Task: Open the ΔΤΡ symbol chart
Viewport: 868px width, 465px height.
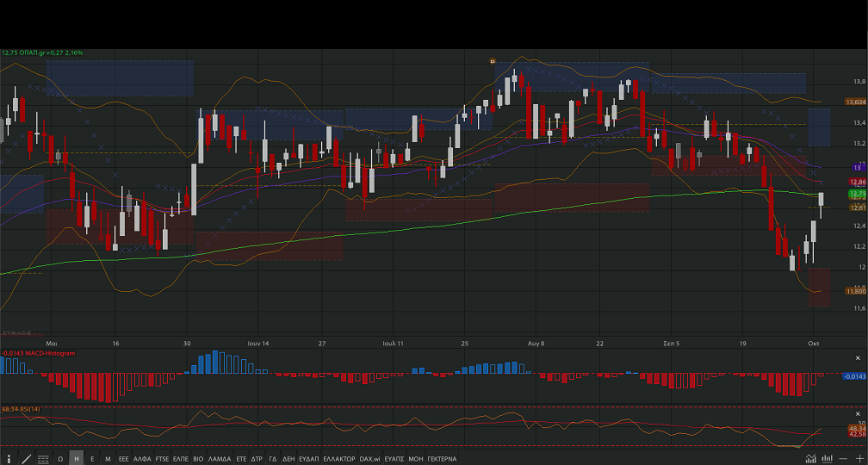Action: click(257, 459)
